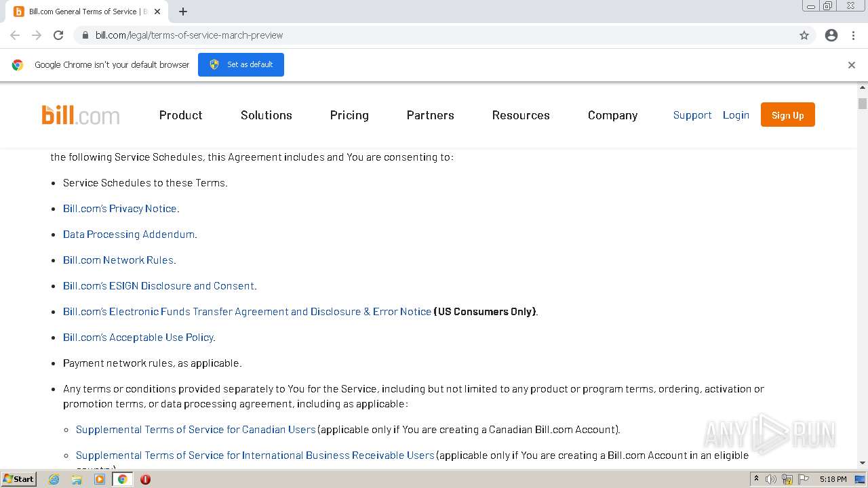Click the address bar URL field
The image size is (868, 488).
[x=434, y=35]
